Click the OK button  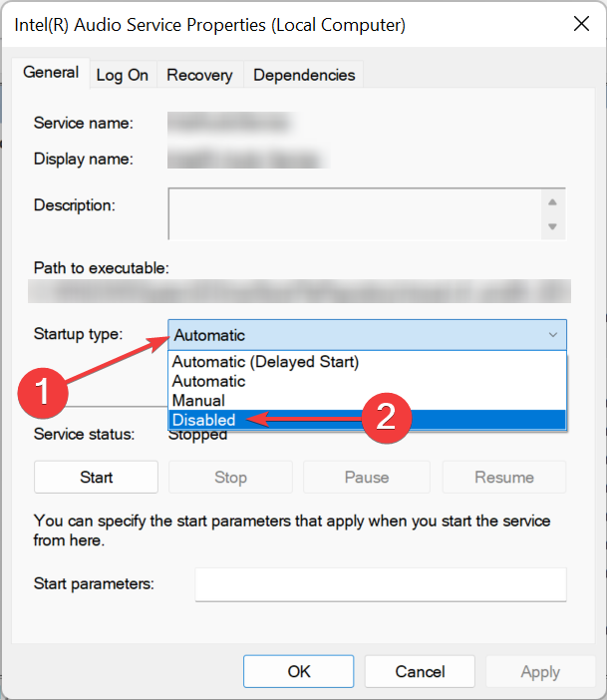pos(299,671)
